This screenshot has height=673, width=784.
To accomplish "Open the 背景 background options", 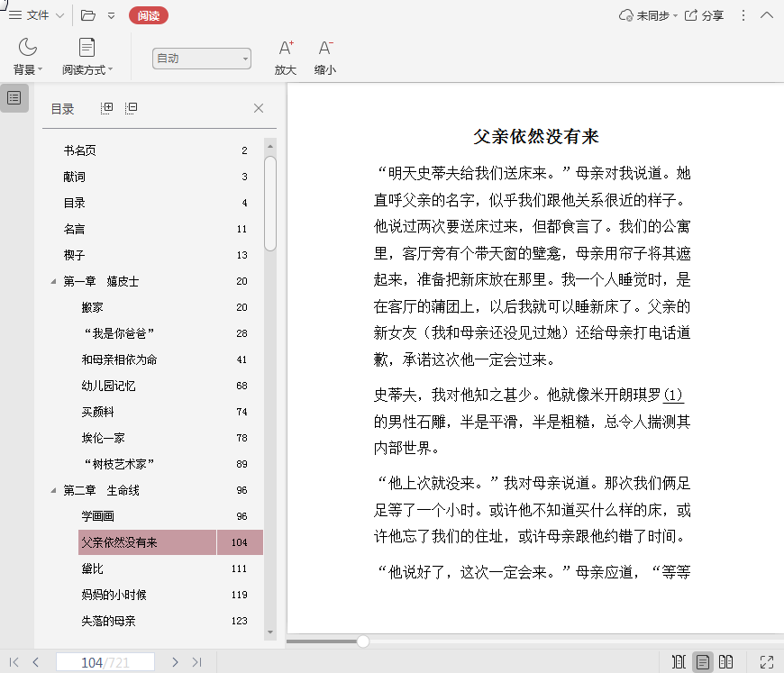I will point(28,57).
